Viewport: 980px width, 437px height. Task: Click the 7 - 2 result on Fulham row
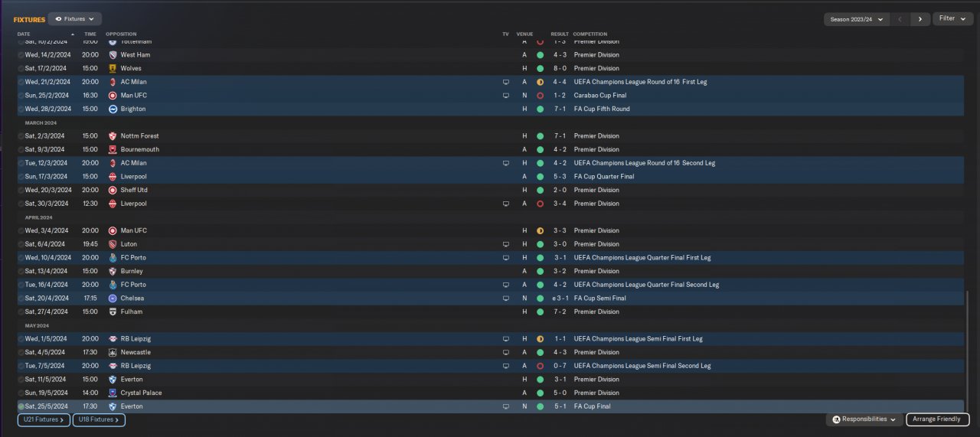point(560,312)
